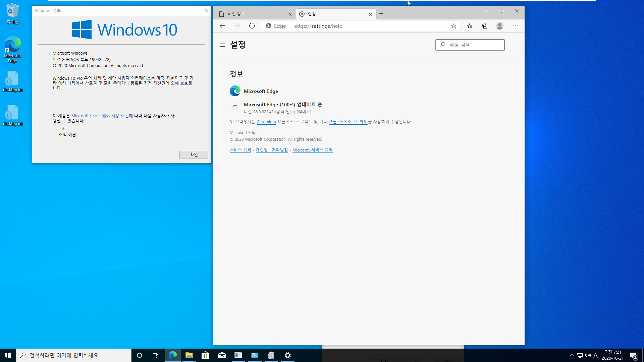Click the Edge forward navigation arrow
Image resolution: width=644 pixels, height=362 pixels.
237,26
